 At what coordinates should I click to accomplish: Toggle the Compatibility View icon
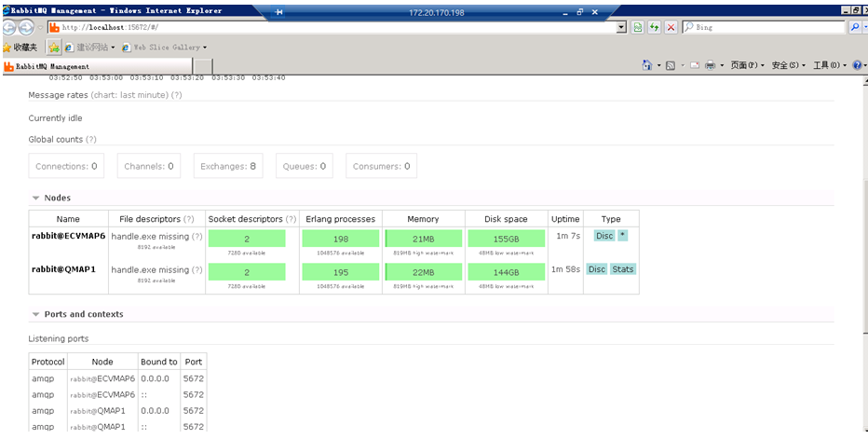(x=638, y=27)
